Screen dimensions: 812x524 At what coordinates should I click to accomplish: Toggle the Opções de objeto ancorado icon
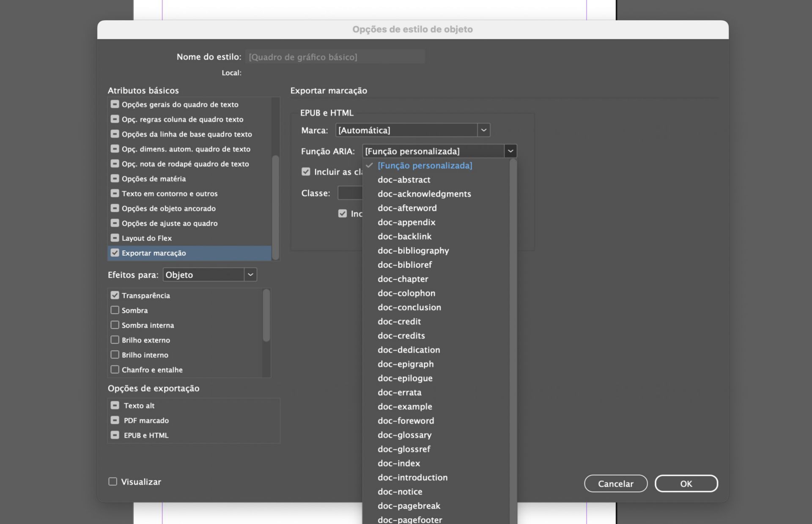coord(115,208)
